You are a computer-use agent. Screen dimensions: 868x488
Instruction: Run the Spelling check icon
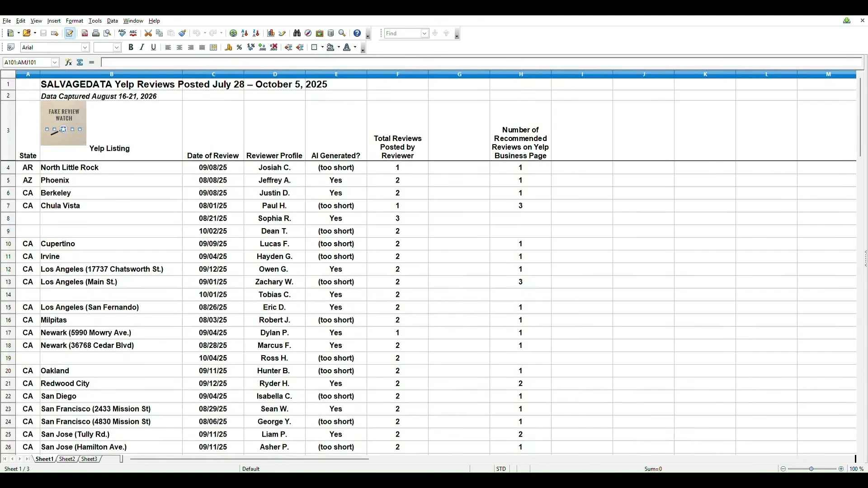click(x=122, y=33)
